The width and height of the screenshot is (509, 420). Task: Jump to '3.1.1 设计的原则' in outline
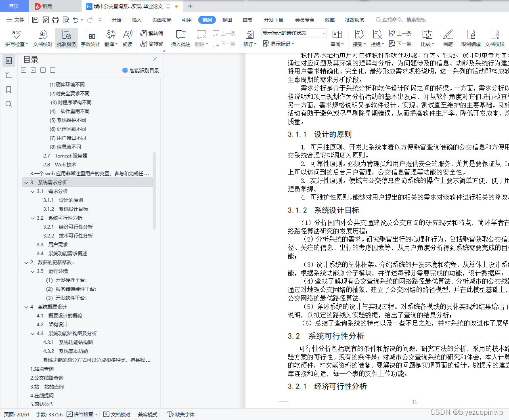coord(63,200)
